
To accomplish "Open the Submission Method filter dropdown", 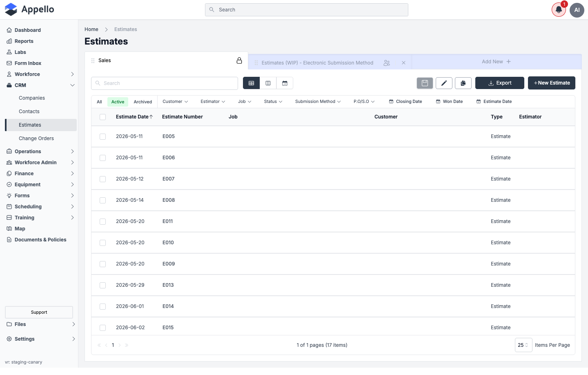I will 318,102.
